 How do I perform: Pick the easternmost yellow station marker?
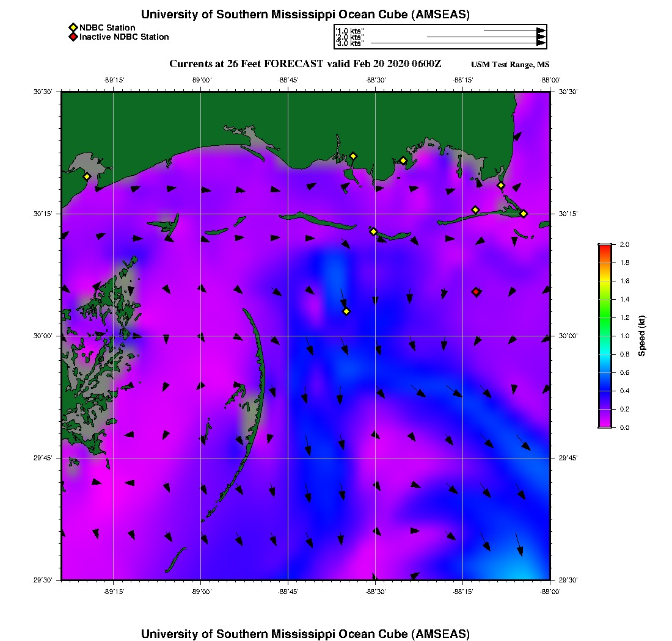tap(524, 213)
